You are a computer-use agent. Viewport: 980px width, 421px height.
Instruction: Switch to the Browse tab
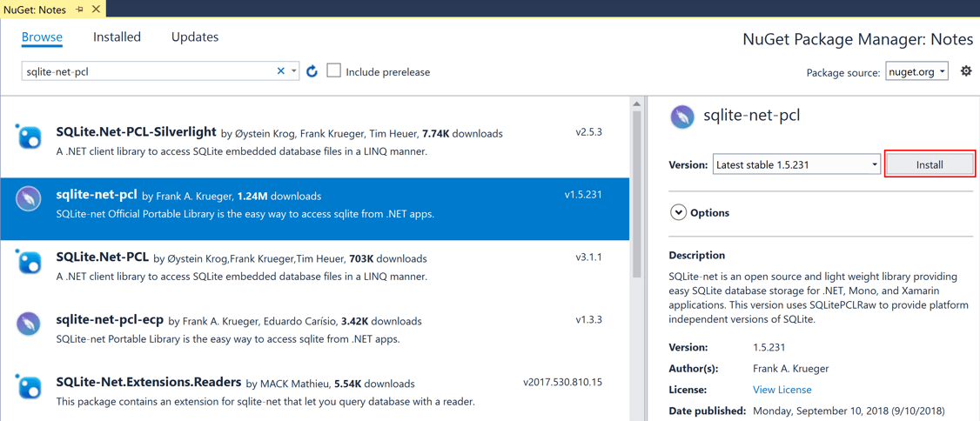(x=42, y=37)
